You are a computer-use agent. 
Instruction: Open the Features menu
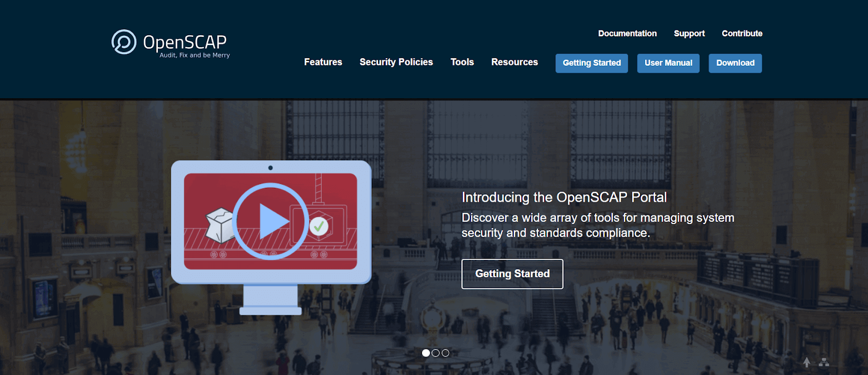point(323,62)
